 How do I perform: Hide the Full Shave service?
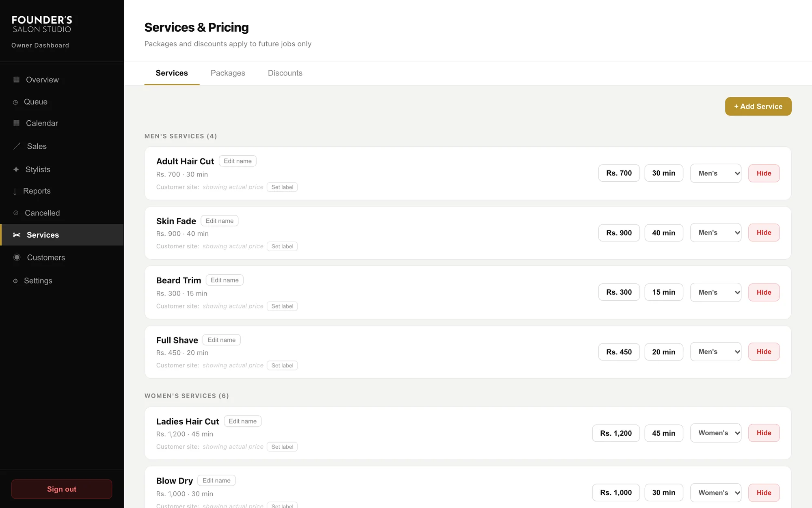[764, 352]
